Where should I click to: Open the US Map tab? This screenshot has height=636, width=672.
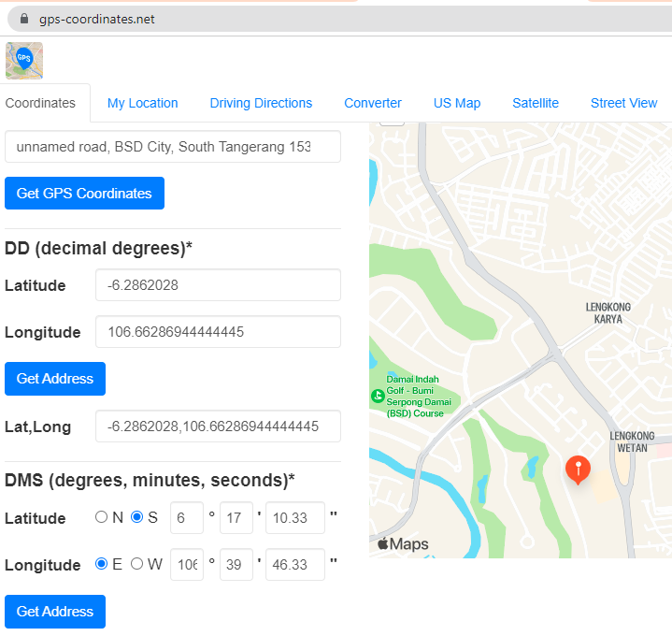tap(457, 103)
